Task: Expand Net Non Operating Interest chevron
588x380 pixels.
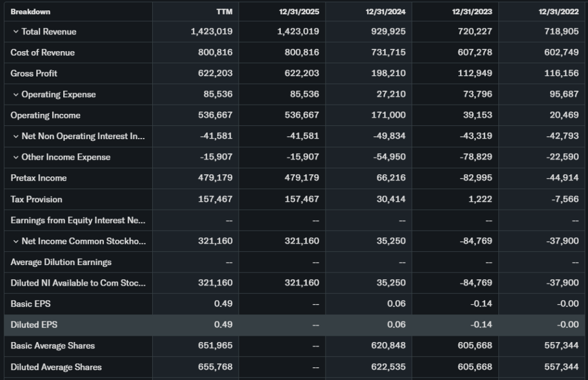Action: click(16, 136)
